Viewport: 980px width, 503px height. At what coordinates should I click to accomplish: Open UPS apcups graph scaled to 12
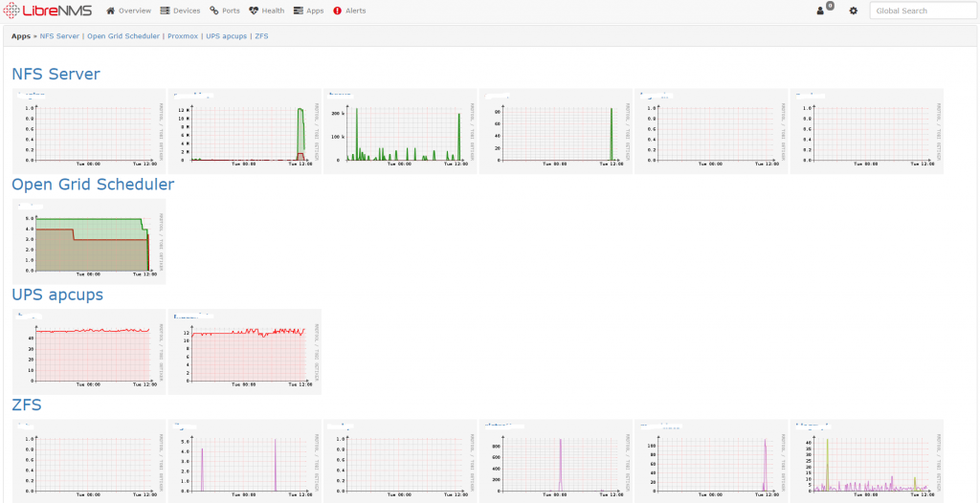click(x=245, y=352)
